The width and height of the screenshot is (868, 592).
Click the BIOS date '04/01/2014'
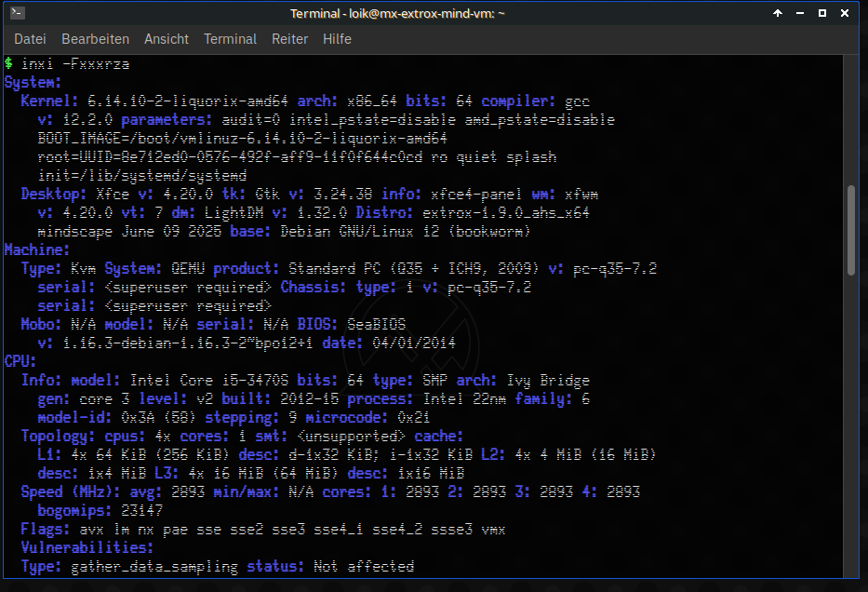413,343
